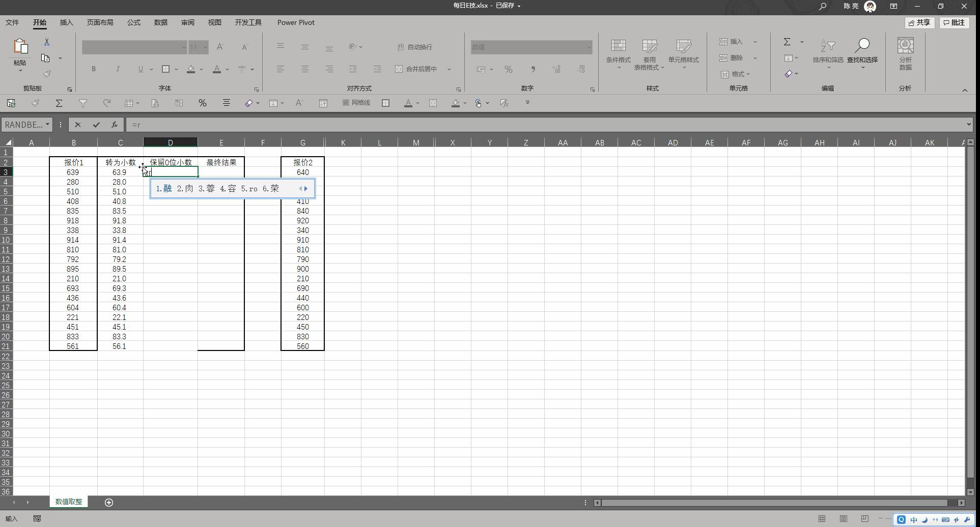Click 排序和筛选 (Sort & Filter)
Image resolution: width=980 pixels, height=527 pixels.
click(828, 53)
